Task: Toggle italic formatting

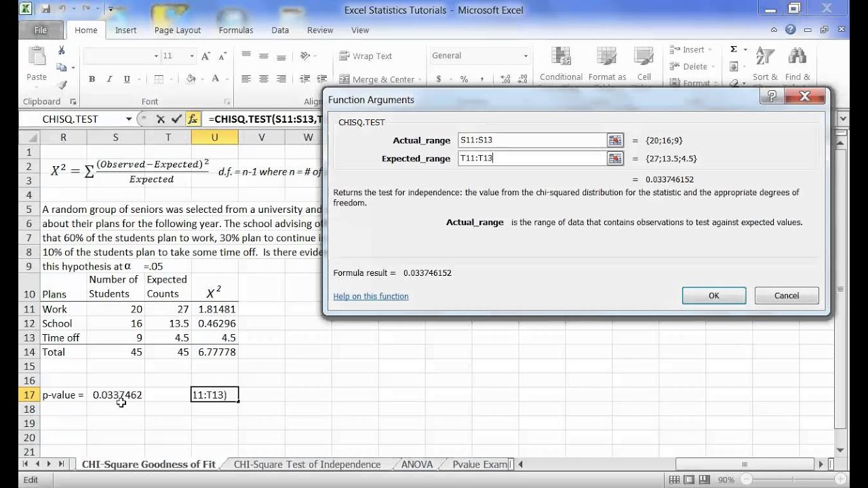Action: [109, 79]
